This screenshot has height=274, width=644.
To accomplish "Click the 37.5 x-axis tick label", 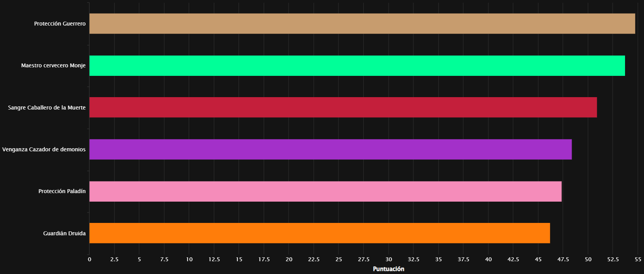I will pyautogui.click(x=463, y=259).
